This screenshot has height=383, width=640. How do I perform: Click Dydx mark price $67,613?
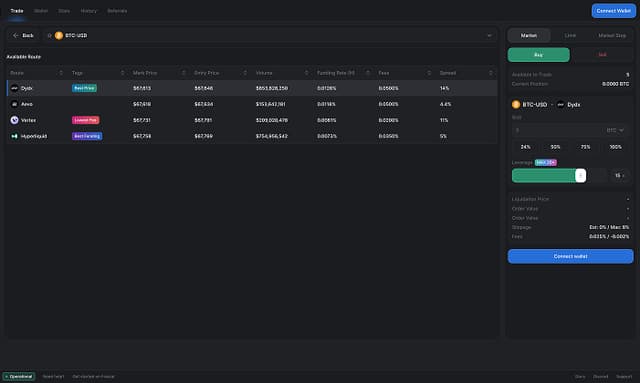(142, 88)
